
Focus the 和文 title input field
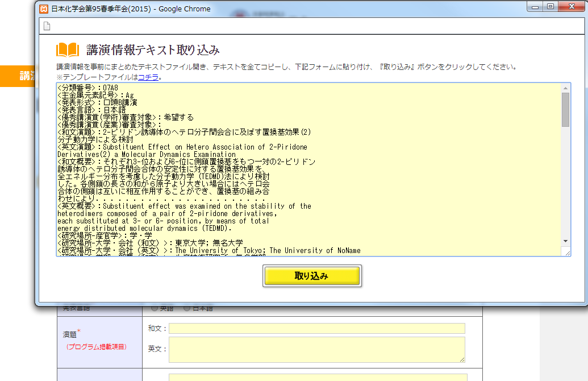click(x=316, y=328)
